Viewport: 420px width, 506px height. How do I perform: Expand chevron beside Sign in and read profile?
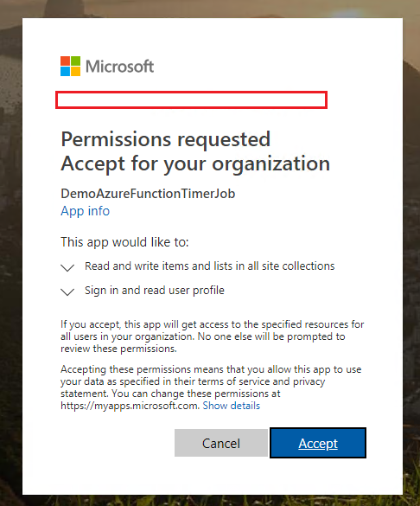point(67,291)
